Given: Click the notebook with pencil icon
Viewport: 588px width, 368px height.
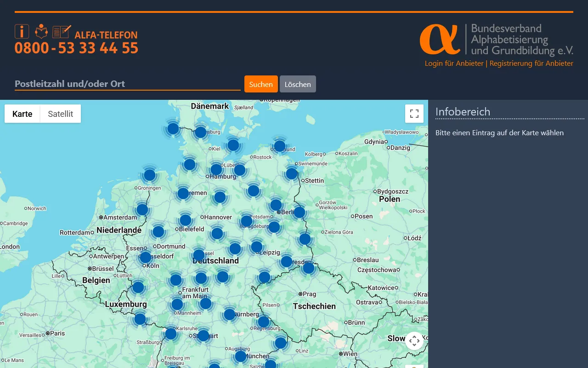Looking at the screenshot, I should (x=62, y=31).
